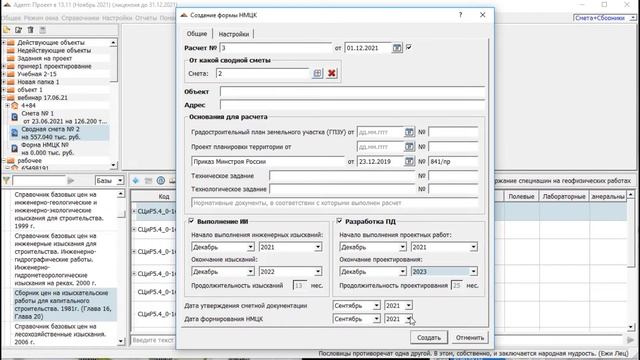This screenshot has height=360, width=640.
Task: Click the trash delete icon in left toolbar
Action: click(x=30, y=30)
